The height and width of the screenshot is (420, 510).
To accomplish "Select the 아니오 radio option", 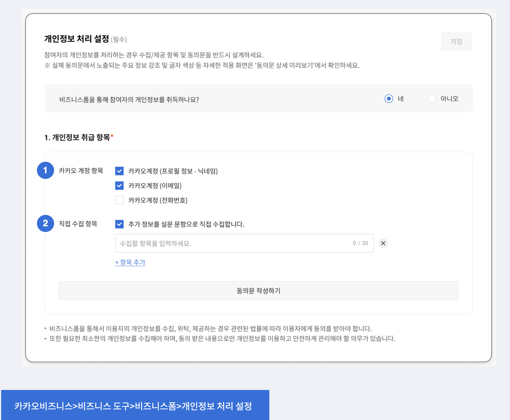I will point(431,99).
